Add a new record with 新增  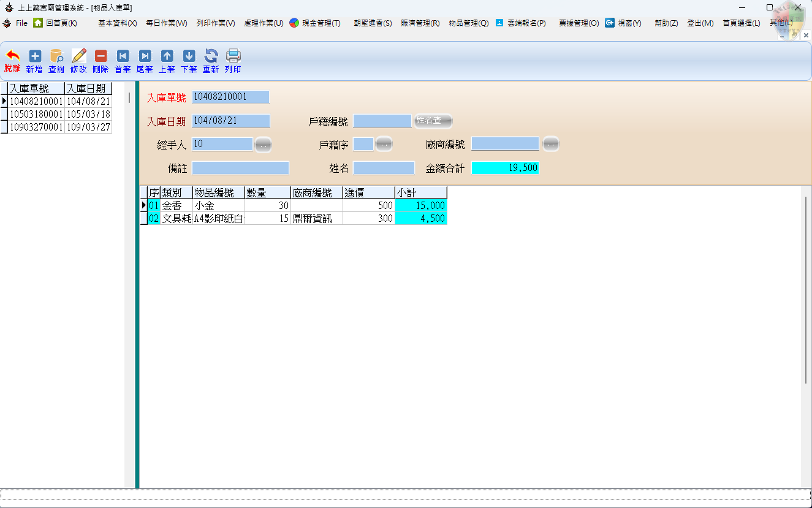pyautogui.click(x=35, y=56)
